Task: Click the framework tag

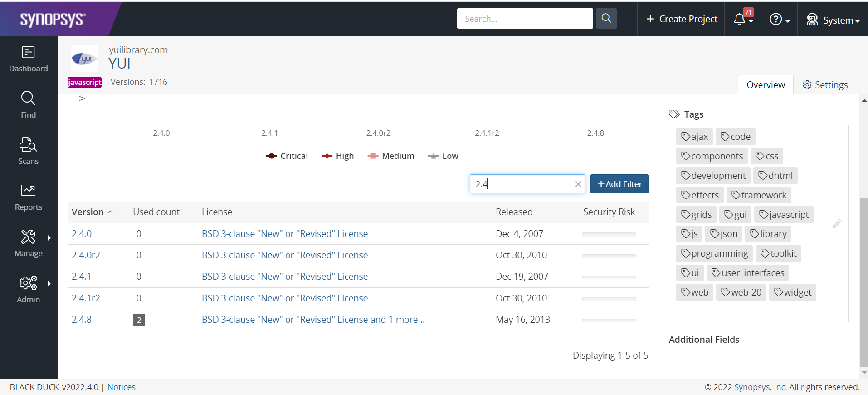Action: click(x=759, y=195)
